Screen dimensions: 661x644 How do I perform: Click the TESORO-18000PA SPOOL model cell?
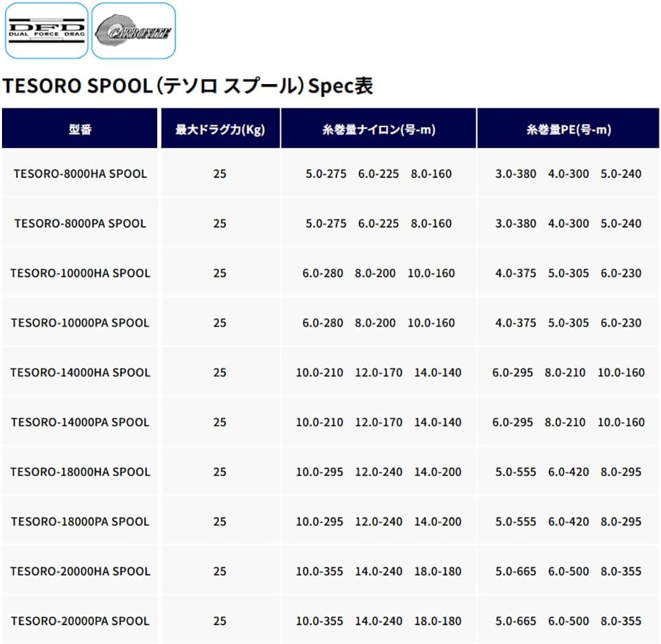point(80,522)
